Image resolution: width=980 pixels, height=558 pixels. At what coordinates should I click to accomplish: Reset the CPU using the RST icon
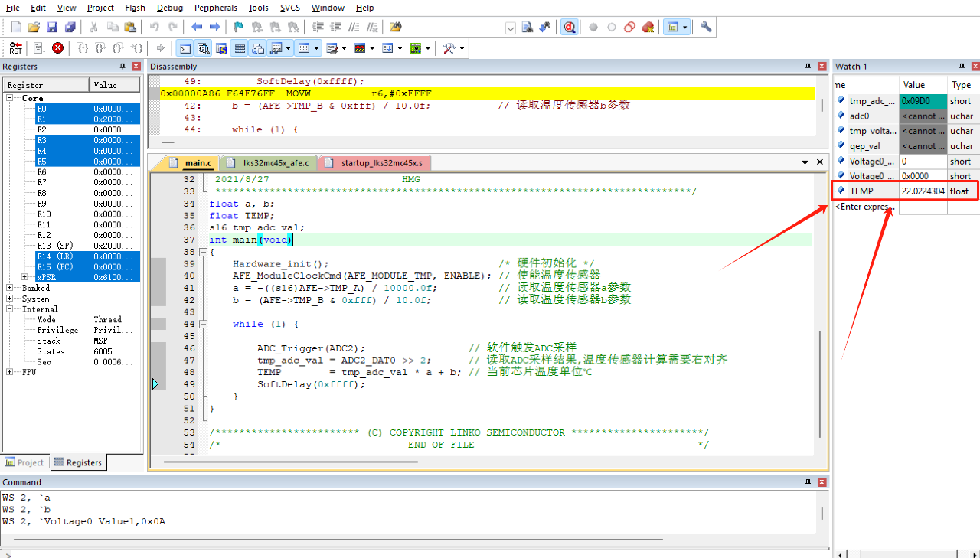click(15, 47)
